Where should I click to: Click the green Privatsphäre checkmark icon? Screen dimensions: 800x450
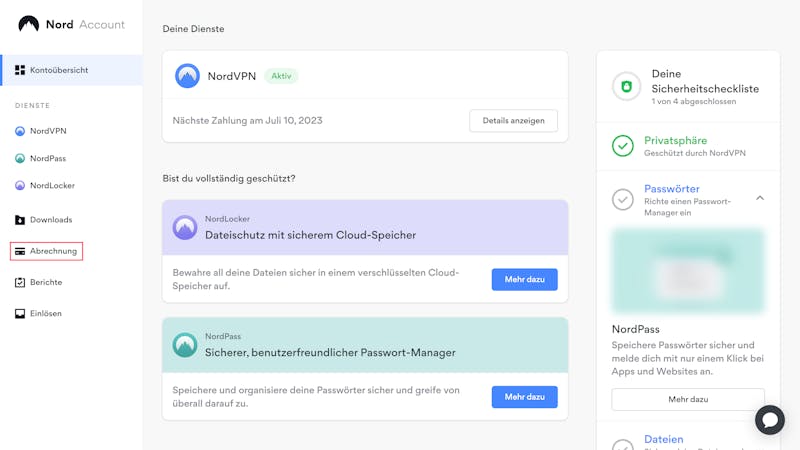tap(622, 146)
